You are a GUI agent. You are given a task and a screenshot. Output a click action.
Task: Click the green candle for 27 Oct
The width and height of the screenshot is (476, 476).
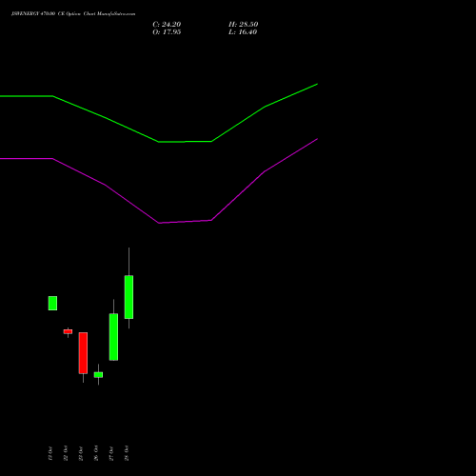pyautogui.click(x=113, y=337)
